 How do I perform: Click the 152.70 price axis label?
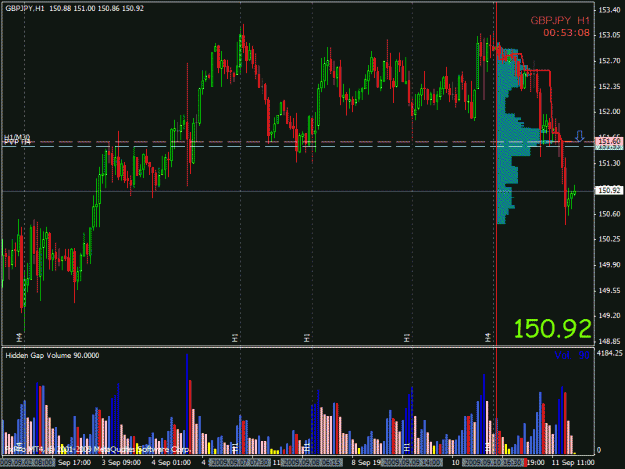tap(609, 61)
